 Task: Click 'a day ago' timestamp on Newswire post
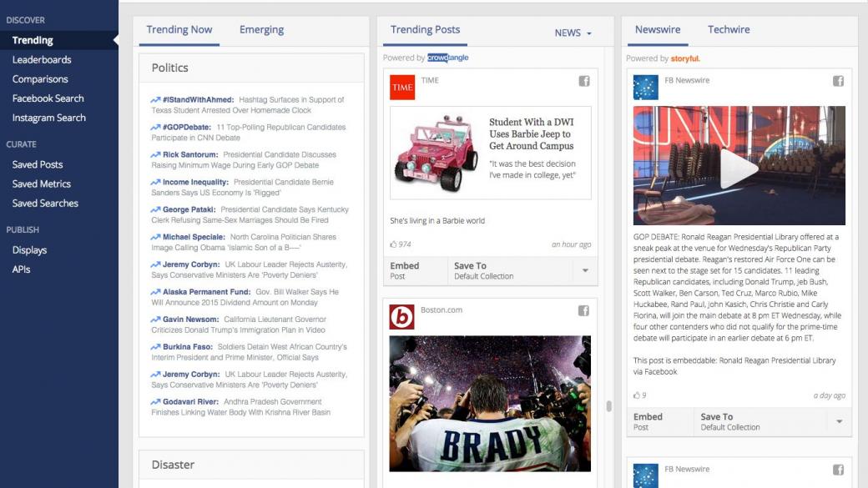point(830,395)
